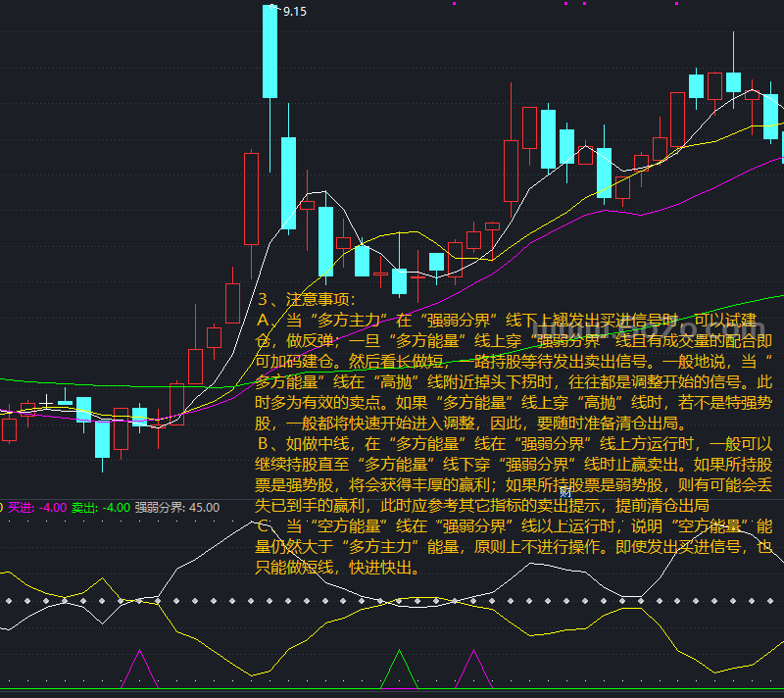The height and width of the screenshot is (698, 784).
Task: Click the paragraph starting with B、如做中线
Action: click(x=514, y=474)
